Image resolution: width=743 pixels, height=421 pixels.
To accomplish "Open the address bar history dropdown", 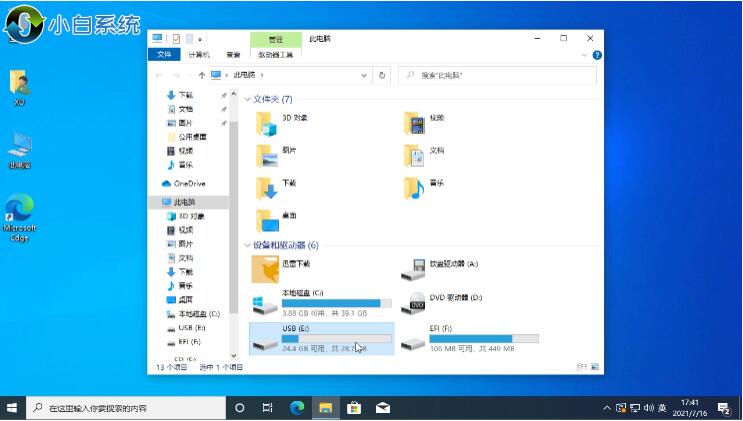I will tap(364, 75).
